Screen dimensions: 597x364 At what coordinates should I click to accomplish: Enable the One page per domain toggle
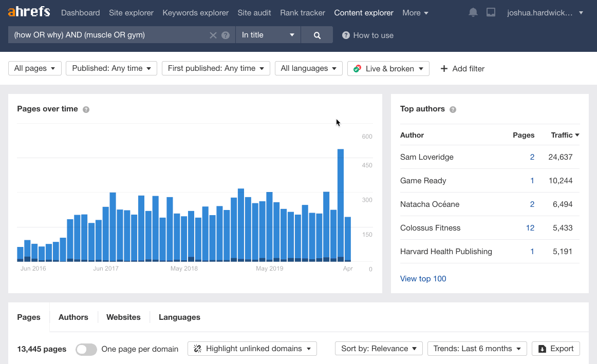tap(86, 349)
